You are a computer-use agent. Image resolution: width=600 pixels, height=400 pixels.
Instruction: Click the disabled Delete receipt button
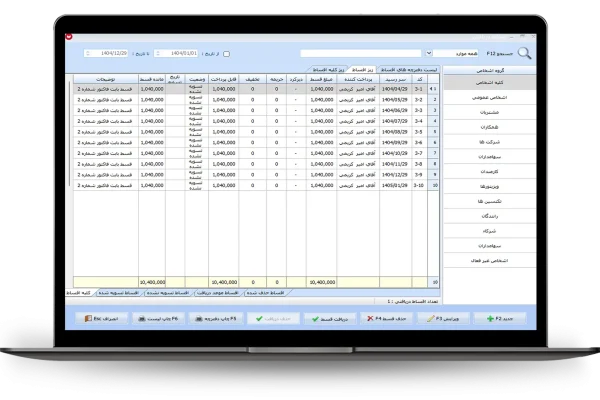click(x=270, y=316)
